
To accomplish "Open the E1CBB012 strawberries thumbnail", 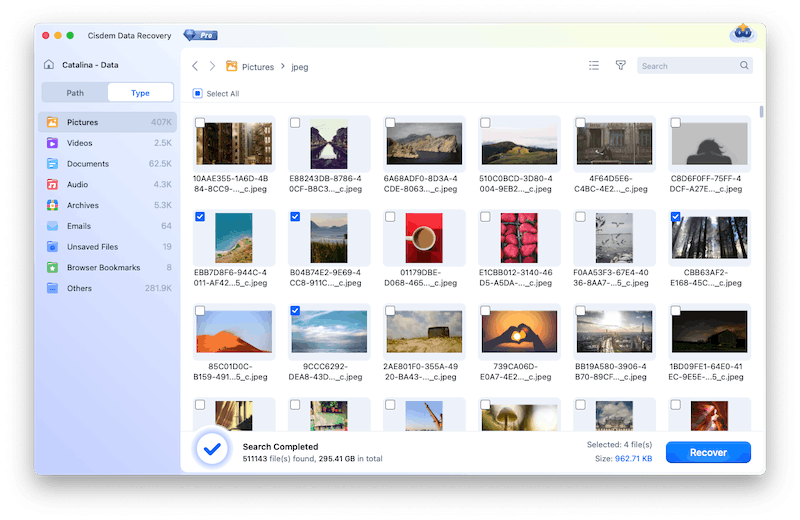I will [x=519, y=238].
